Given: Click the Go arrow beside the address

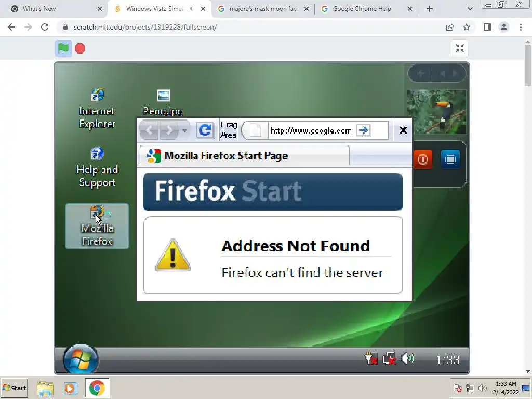Looking at the screenshot, I should tap(363, 130).
